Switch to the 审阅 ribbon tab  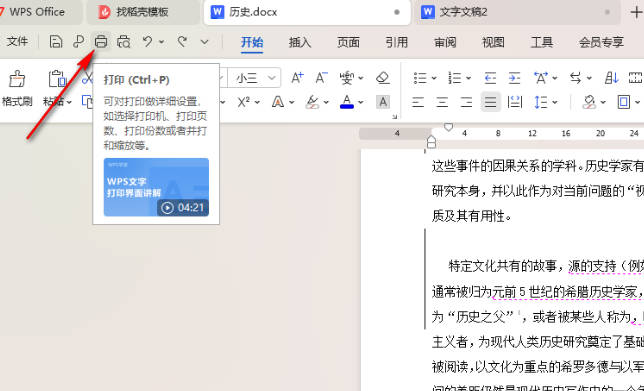pyautogui.click(x=445, y=42)
